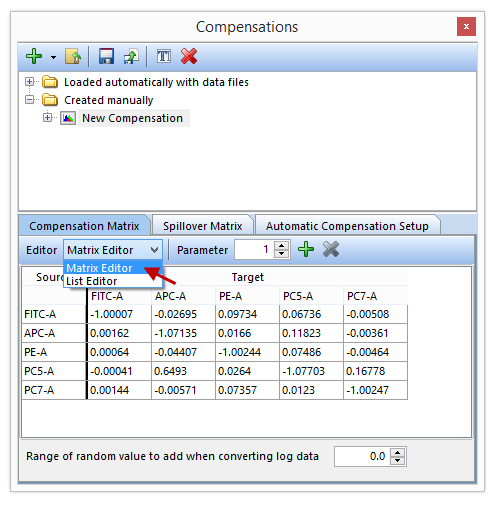Decrease the random value range spinner
Viewport: 499px width, 505px height.
pyautogui.click(x=398, y=460)
